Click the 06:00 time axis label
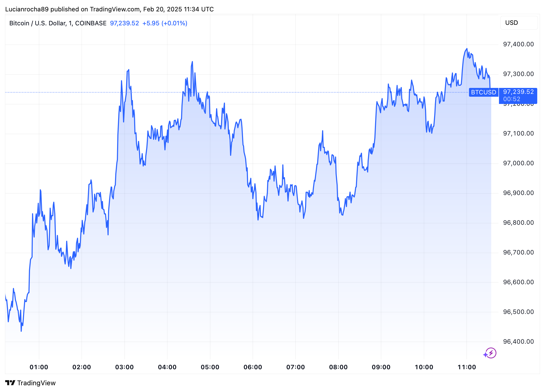 point(253,367)
